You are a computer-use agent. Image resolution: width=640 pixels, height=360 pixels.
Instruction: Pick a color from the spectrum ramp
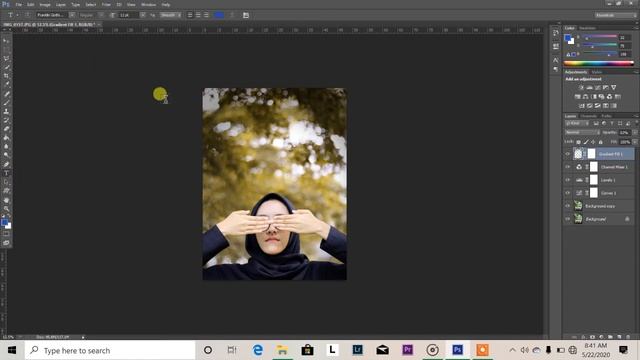click(x=599, y=63)
